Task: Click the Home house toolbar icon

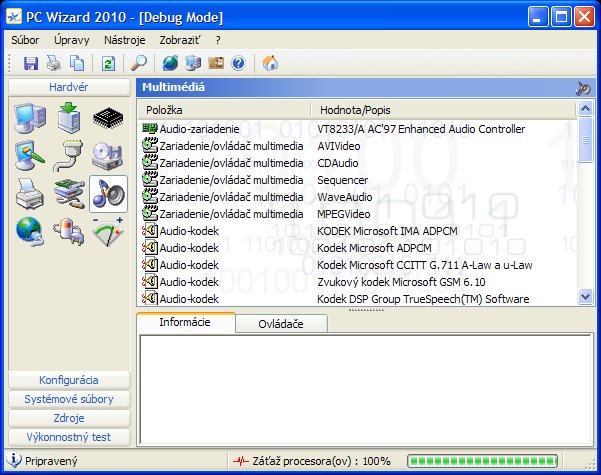Action: (270, 63)
